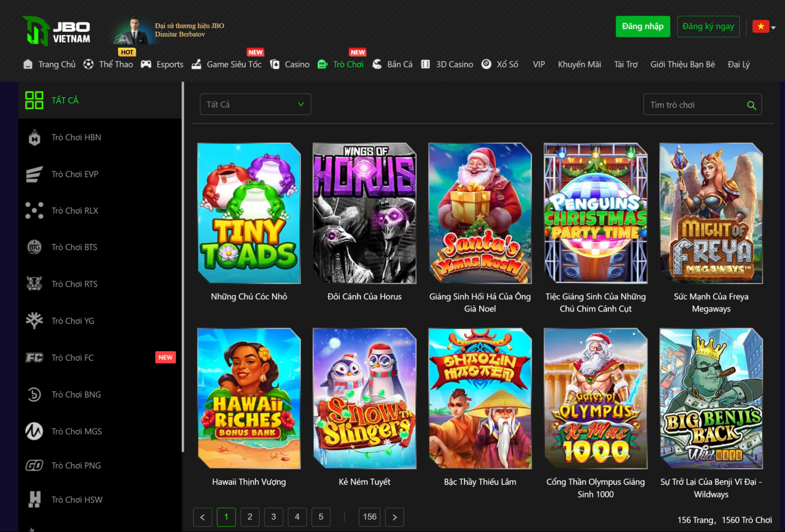Open the Đại Lý menu item
785x532 pixels.
click(x=739, y=64)
